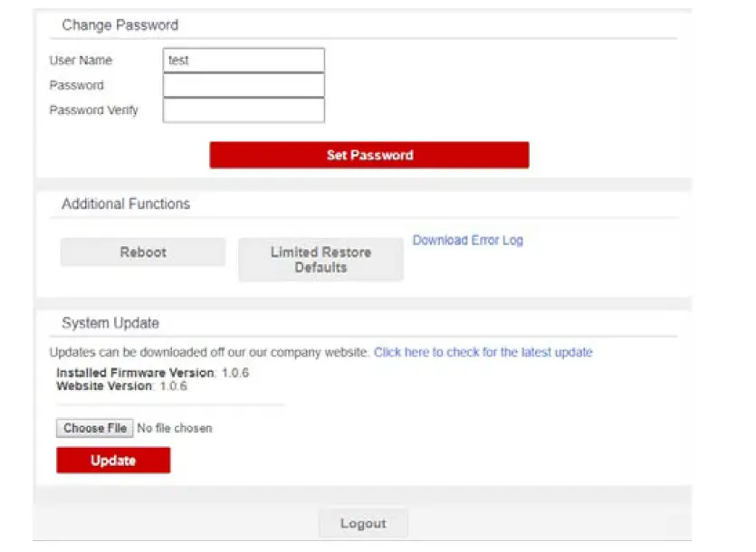The height and width of the screenshot is (552, 756).
Task: Click the Choose File button
Action: 95,428
